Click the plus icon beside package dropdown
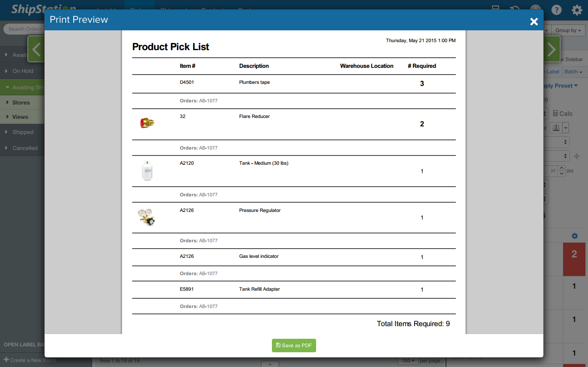Viewport: 588px width, 367px height. [x=577, y=156]
